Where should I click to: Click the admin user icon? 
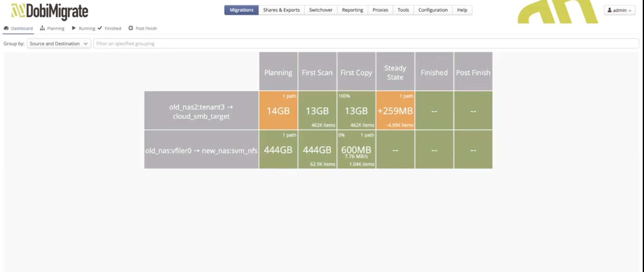(x=610, y=10)
